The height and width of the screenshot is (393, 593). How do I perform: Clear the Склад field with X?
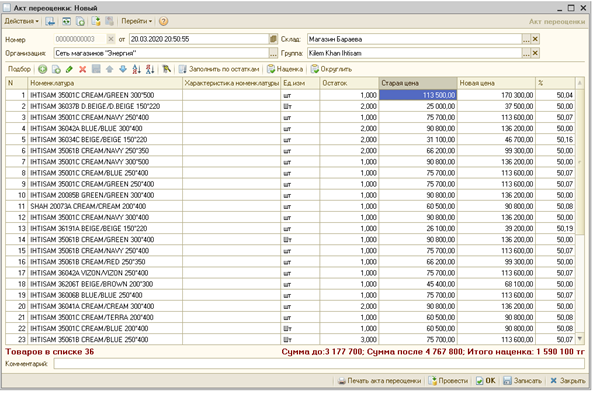535,39
